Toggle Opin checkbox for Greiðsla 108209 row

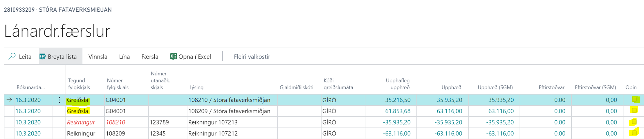coord(634,110)
